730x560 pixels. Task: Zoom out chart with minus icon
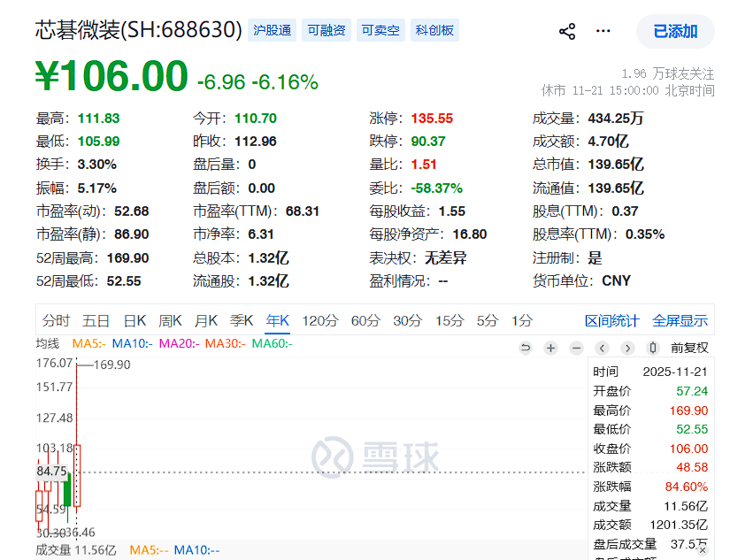pos(576,348)
